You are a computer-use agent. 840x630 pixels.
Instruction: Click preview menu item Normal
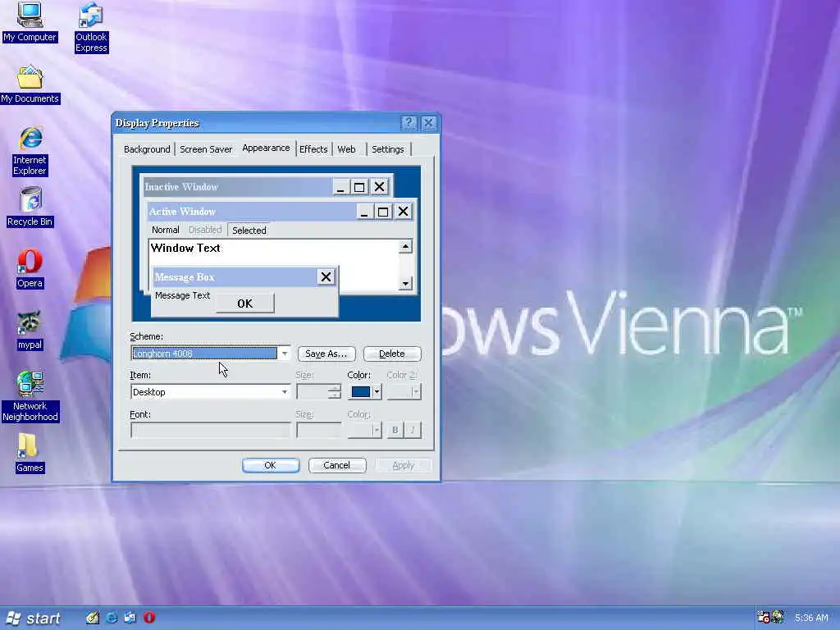[x=165, y=230]
